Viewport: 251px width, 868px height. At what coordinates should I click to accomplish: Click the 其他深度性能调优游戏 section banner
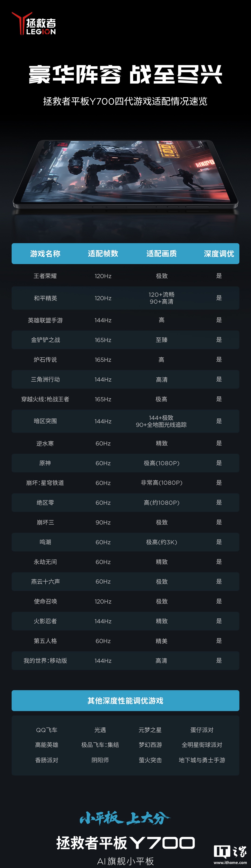click(x=125, y=701)
